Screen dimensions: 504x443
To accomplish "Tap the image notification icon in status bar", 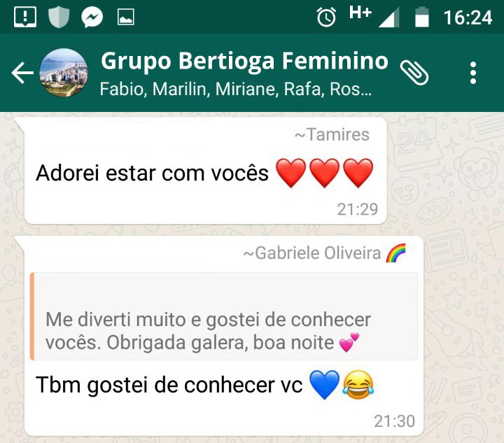I will coord(126,17).
